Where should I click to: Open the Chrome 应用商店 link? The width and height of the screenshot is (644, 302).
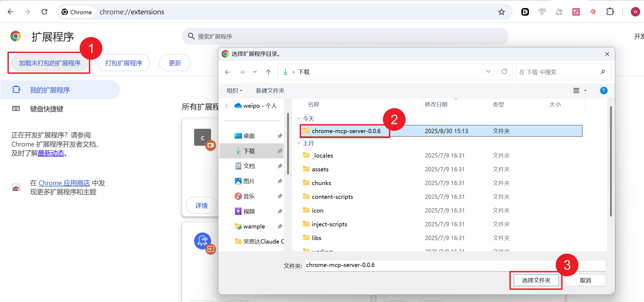tap(64, 183)
